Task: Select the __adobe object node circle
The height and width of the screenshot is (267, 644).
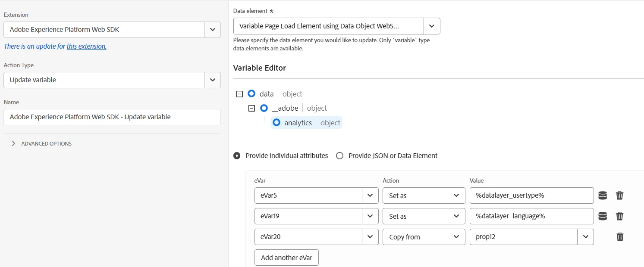Action: coord(264,108)
